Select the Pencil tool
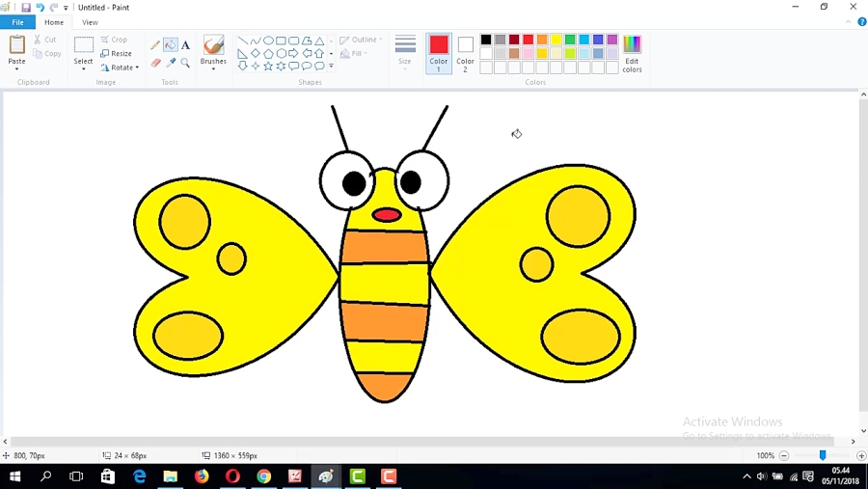The image size is (868, 489). click(x=155, y=44)
